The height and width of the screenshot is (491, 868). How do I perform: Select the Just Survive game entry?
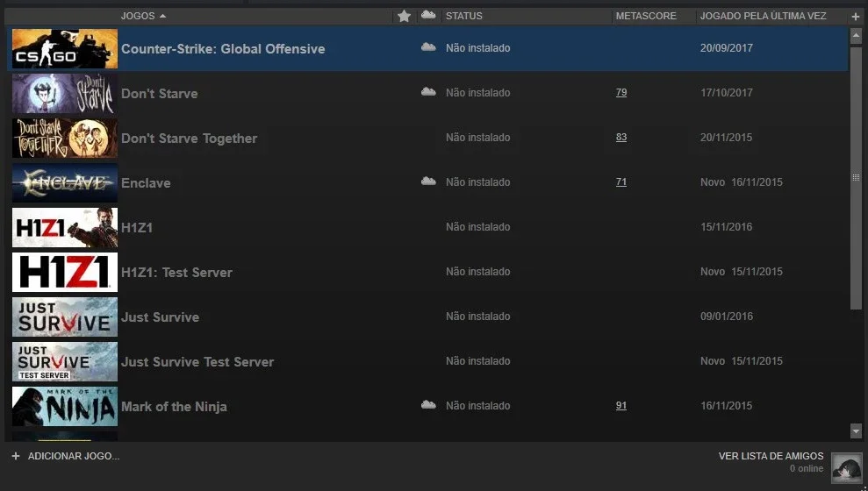[427, 317]
